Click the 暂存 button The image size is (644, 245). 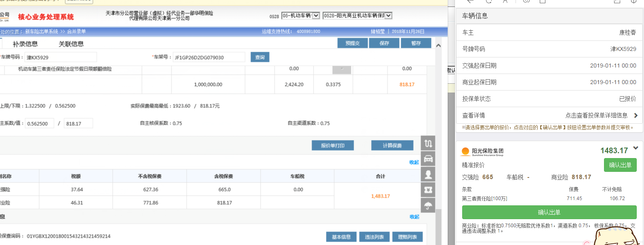tap(416, 43)
